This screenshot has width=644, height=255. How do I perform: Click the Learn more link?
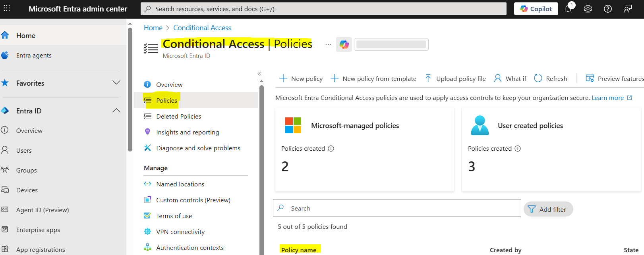coord(607,98)
